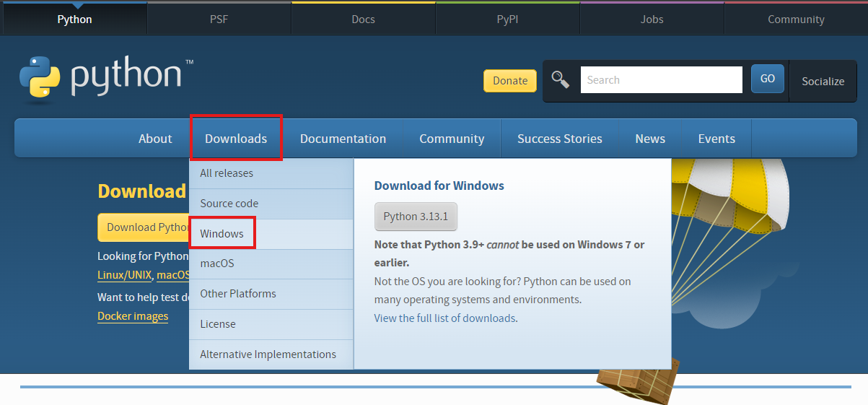Open View the full list of downloads link

[x=445, y=318]
